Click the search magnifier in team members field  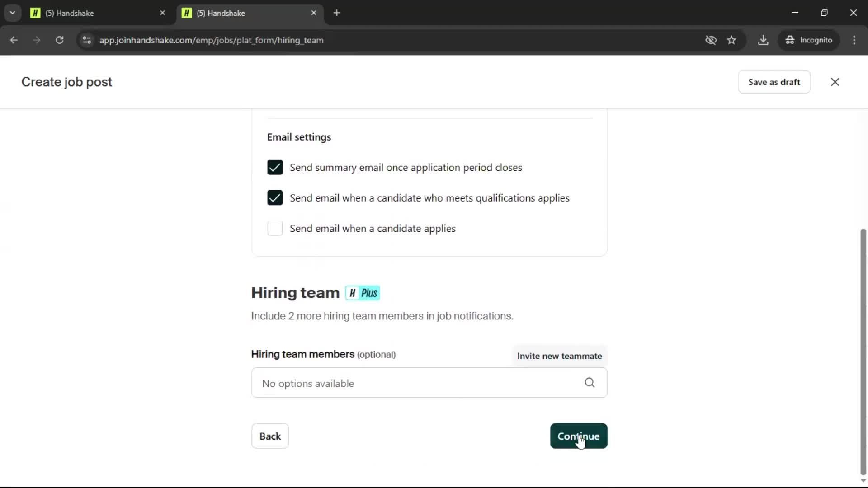(590, 383)
